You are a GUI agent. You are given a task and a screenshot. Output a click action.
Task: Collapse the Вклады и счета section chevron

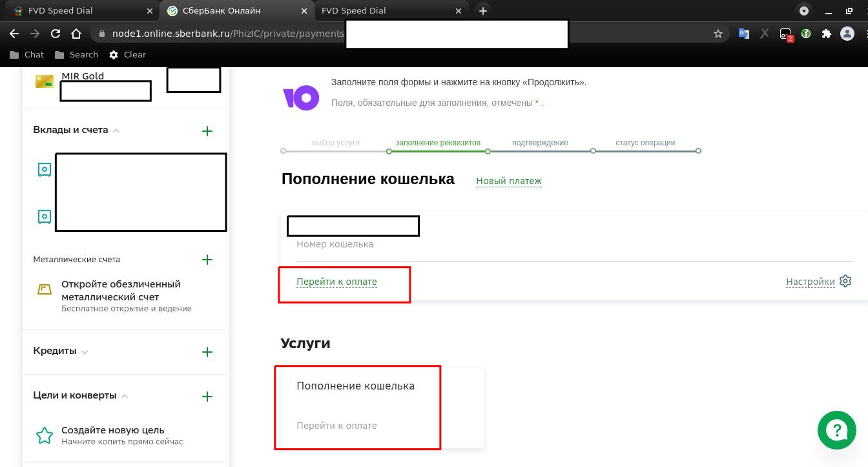tap(116, 130)
